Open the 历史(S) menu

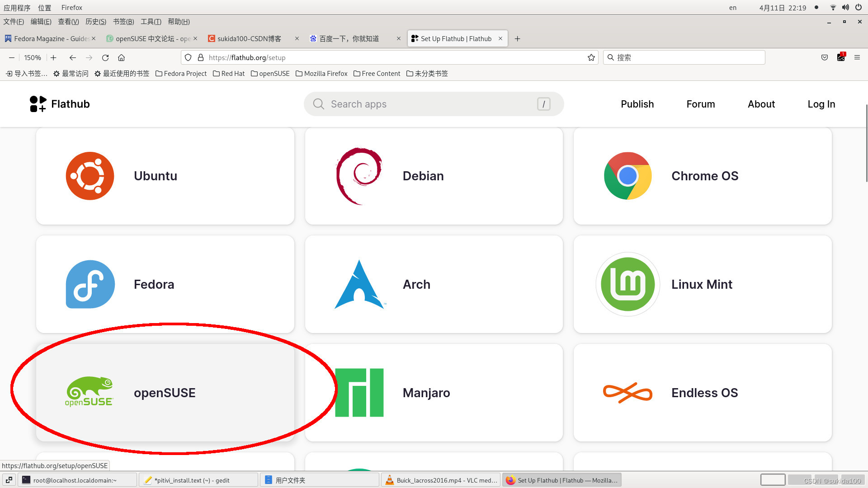click(96, 22)
